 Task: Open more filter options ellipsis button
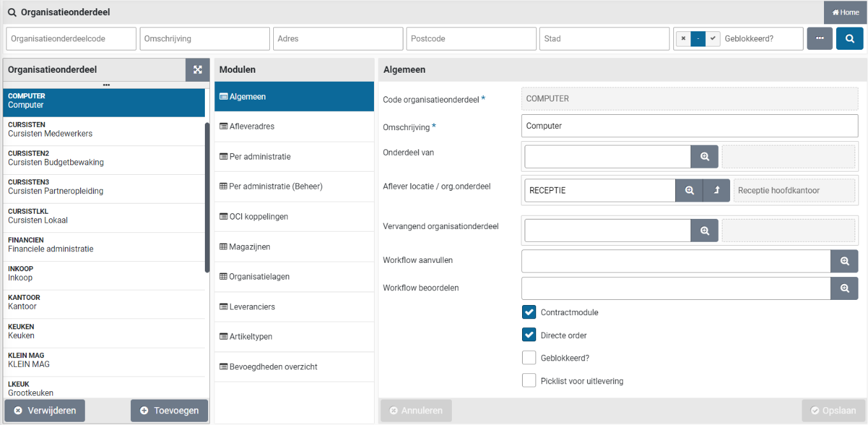tap(819, 38)
